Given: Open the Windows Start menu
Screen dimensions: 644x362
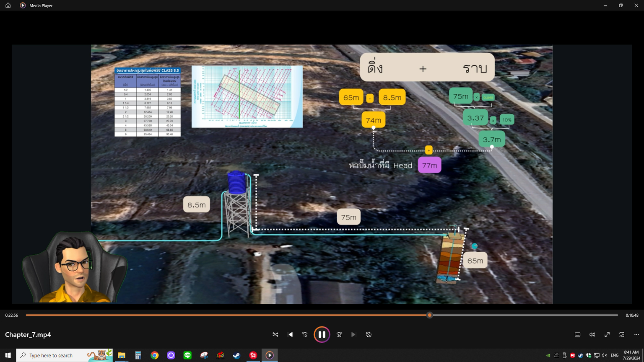Looking at the screenshot, I should tap(8, 355).
